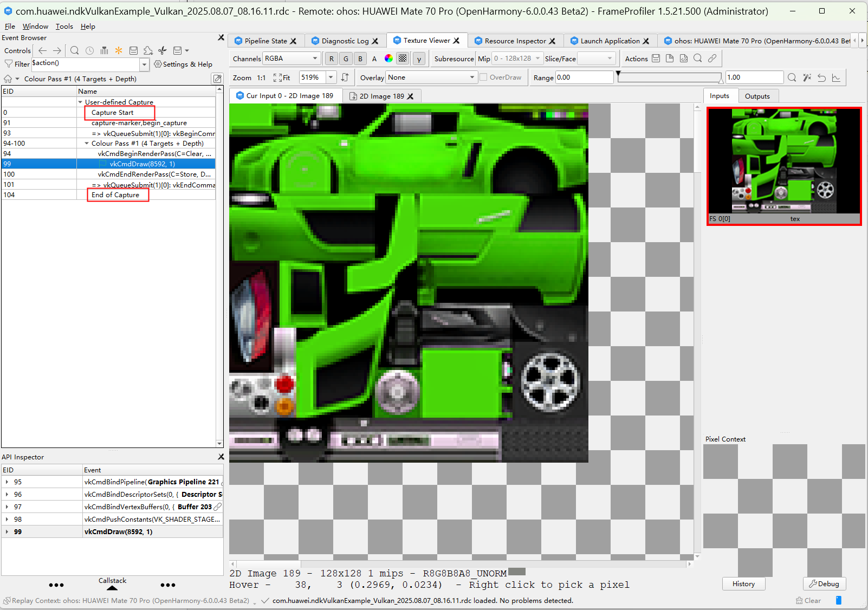
Task: Click the timeline clock icon in Controls
Action: pos(89,50)
